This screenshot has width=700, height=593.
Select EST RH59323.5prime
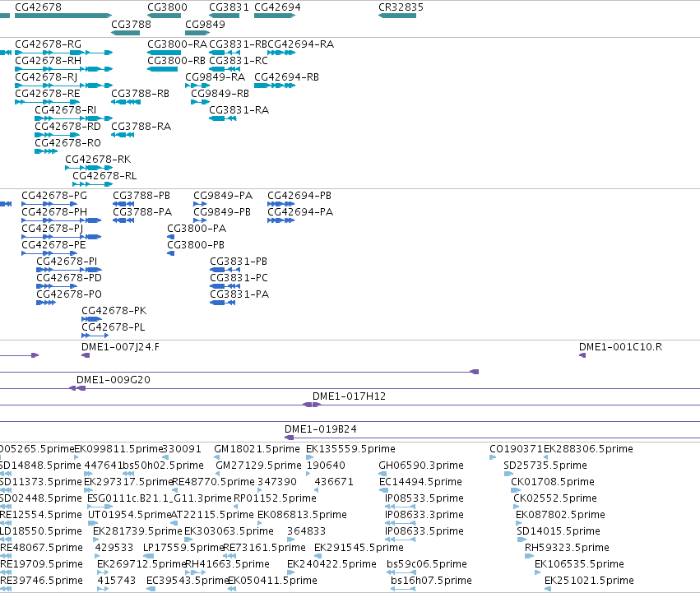pos(567,548)
